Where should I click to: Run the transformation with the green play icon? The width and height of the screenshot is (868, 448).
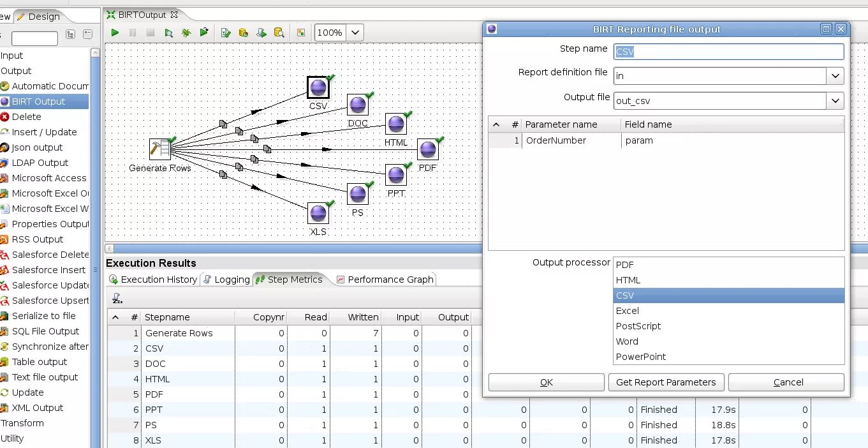(x=115, y=33)
